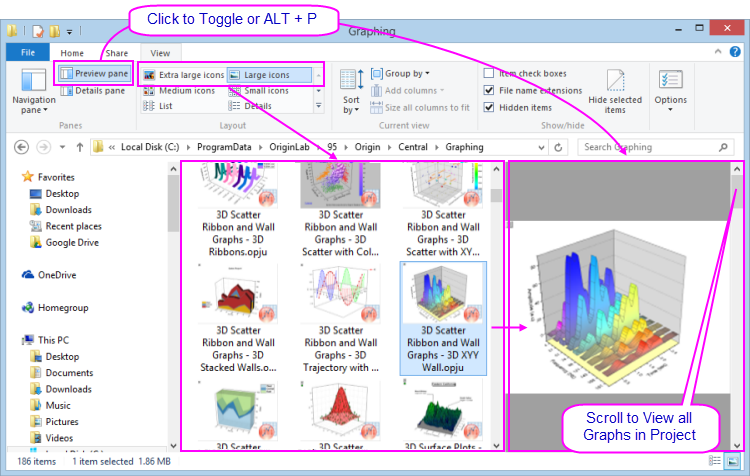Enable Item check boxes
The width and height of the screenshot is (750, 476).
pyautogui.click(x=488, y=74)
